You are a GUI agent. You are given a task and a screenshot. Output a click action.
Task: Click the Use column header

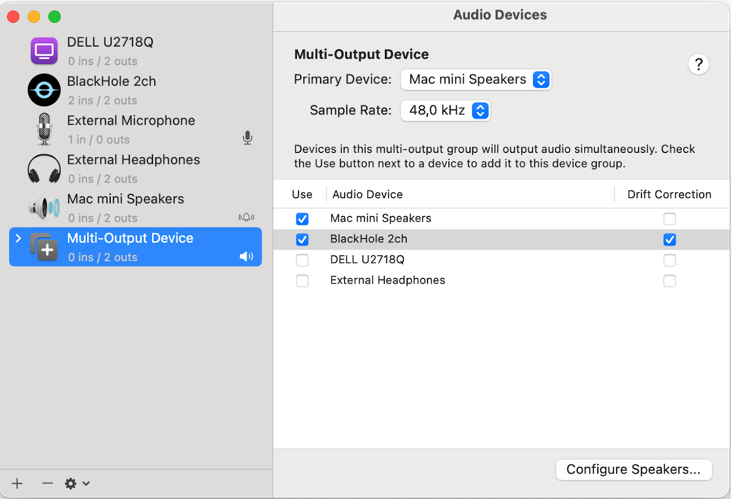pyautogui.click(x=302, y=194)
